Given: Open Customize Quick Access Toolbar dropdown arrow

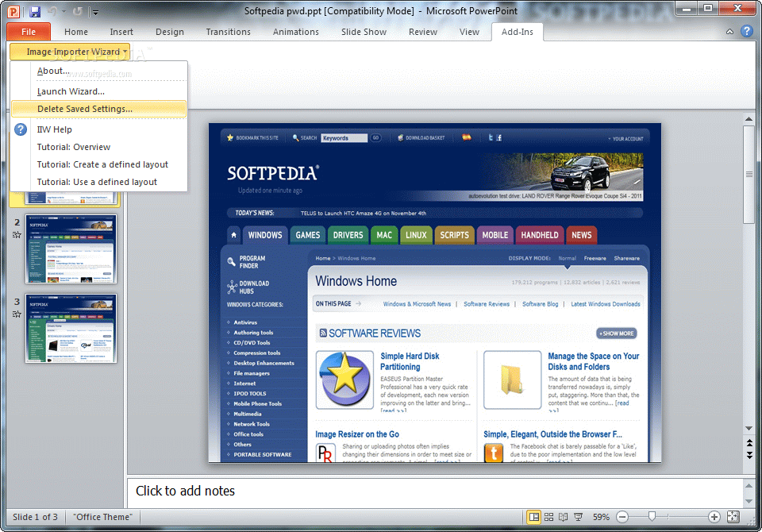Looking at the screenshot, I should pyautogui.click(x=95, y=12).
